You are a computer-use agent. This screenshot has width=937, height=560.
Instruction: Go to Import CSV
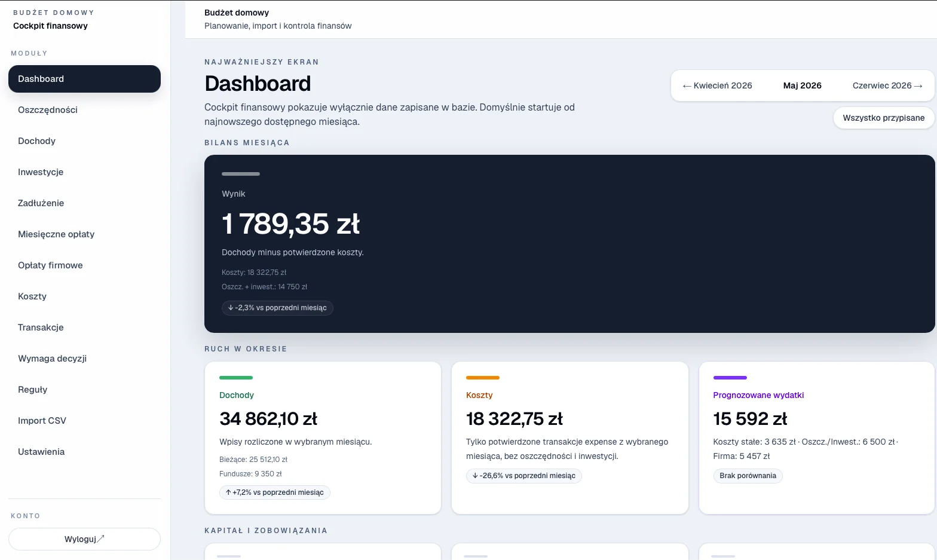[84, 421]
